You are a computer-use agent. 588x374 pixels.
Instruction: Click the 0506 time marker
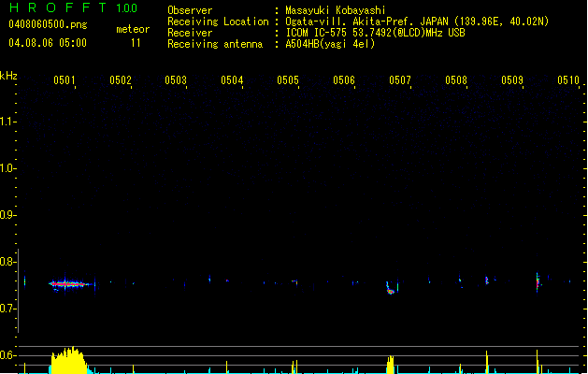(x=344, y=80)
